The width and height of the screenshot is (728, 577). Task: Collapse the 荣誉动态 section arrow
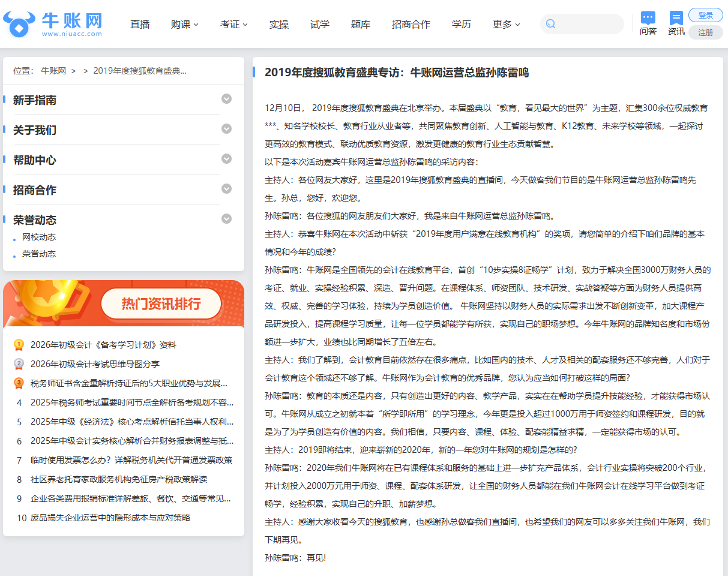226,219
